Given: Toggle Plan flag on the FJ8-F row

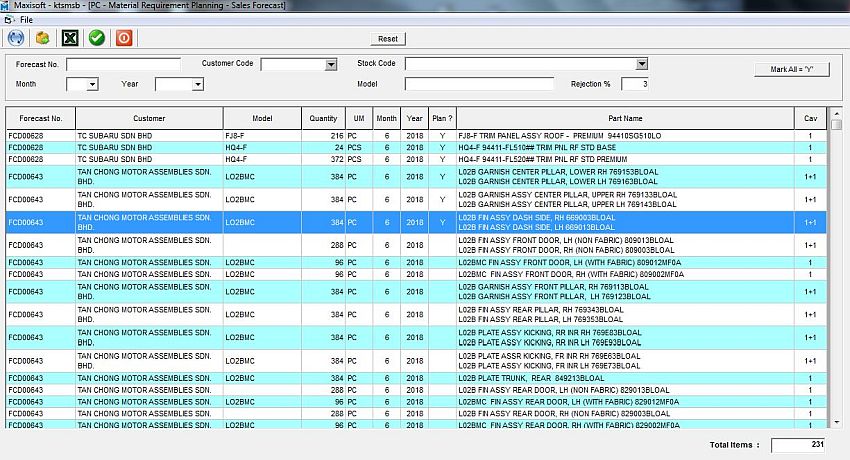Looking at the screenshot, I should pyautogui.click(x=442, y=135).
